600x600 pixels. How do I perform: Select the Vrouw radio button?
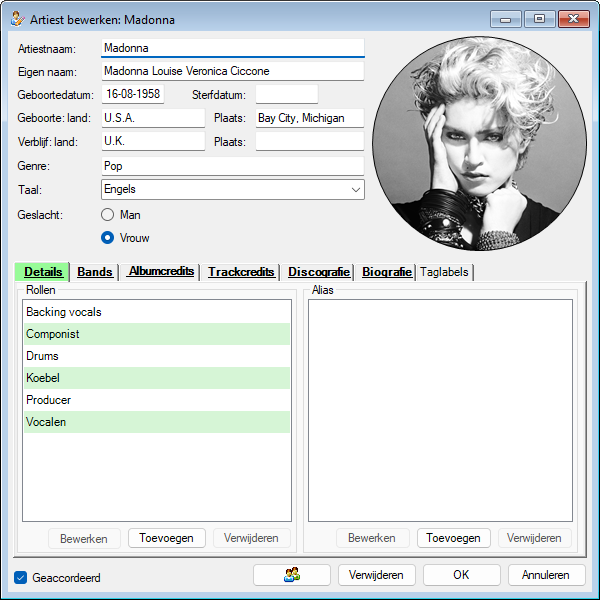point(108,238)
